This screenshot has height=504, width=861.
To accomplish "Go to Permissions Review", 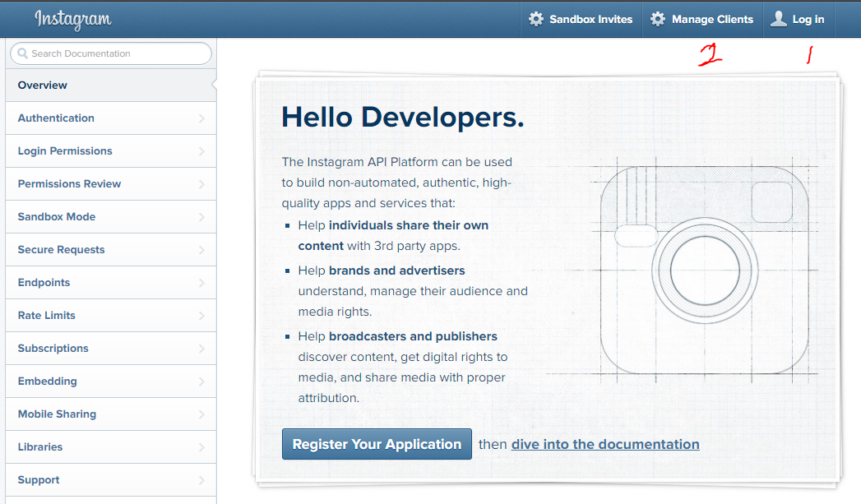I will coord(111,184).
